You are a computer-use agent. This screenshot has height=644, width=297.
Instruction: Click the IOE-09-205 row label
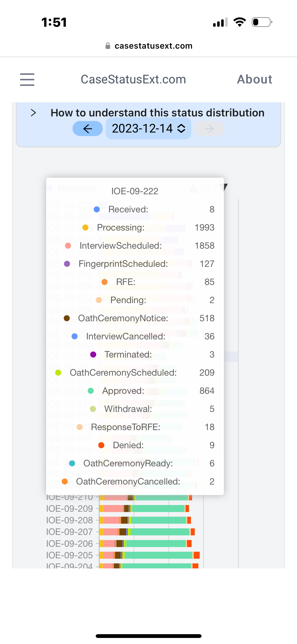pyautogui.click(x=70, y=555)
